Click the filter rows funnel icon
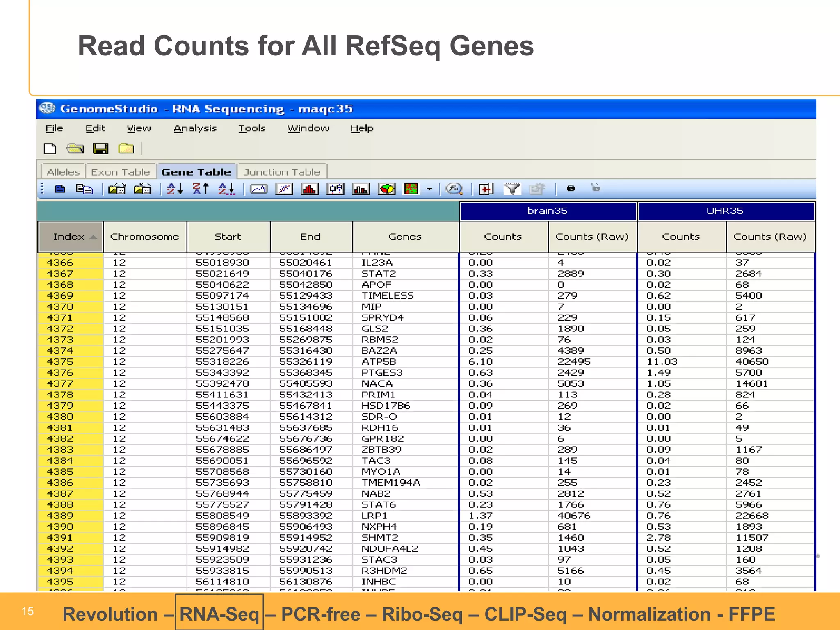The image size is (840, 630). pos(512,189)
